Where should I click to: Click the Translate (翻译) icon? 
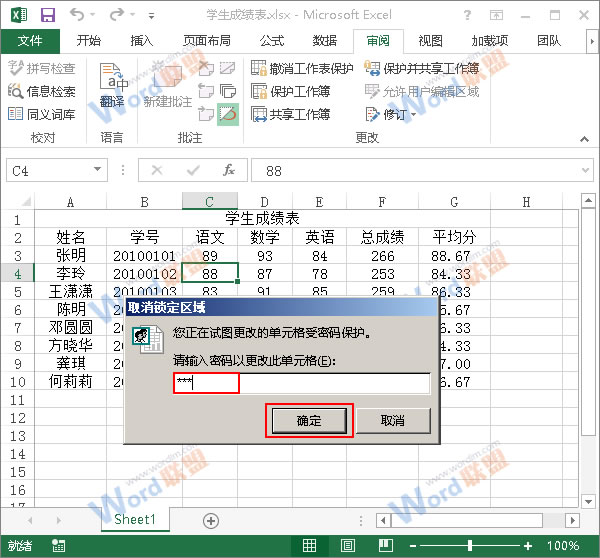tap(113, 85)
